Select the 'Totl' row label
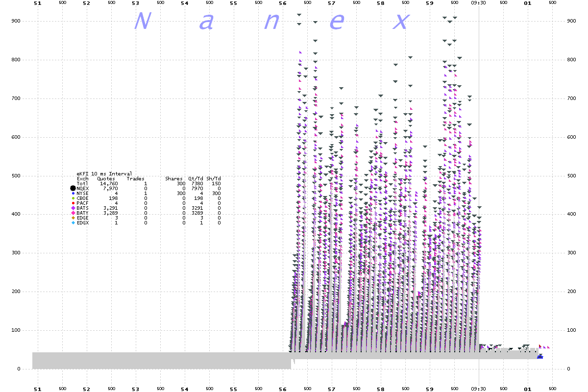 click(x=82, y=183)
